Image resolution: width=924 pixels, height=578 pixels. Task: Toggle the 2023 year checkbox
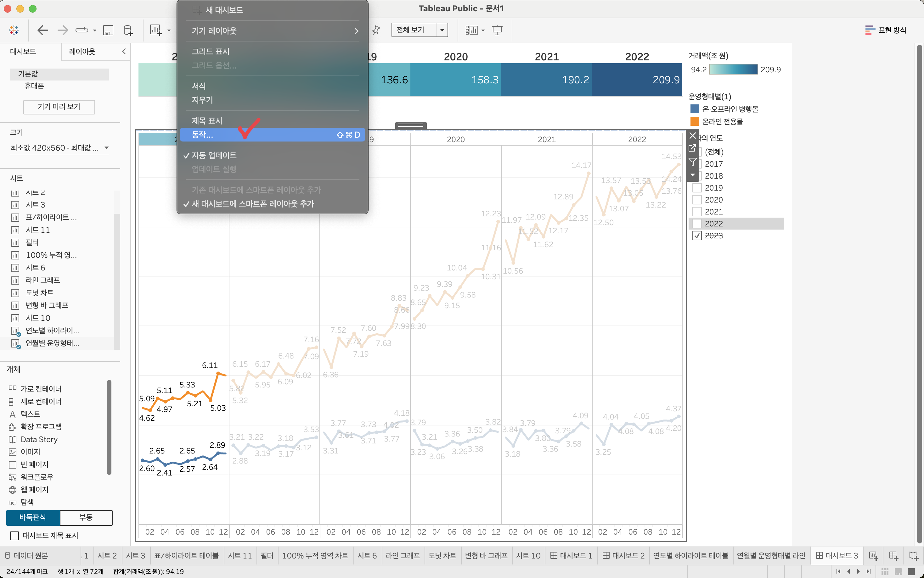[697, 236]
